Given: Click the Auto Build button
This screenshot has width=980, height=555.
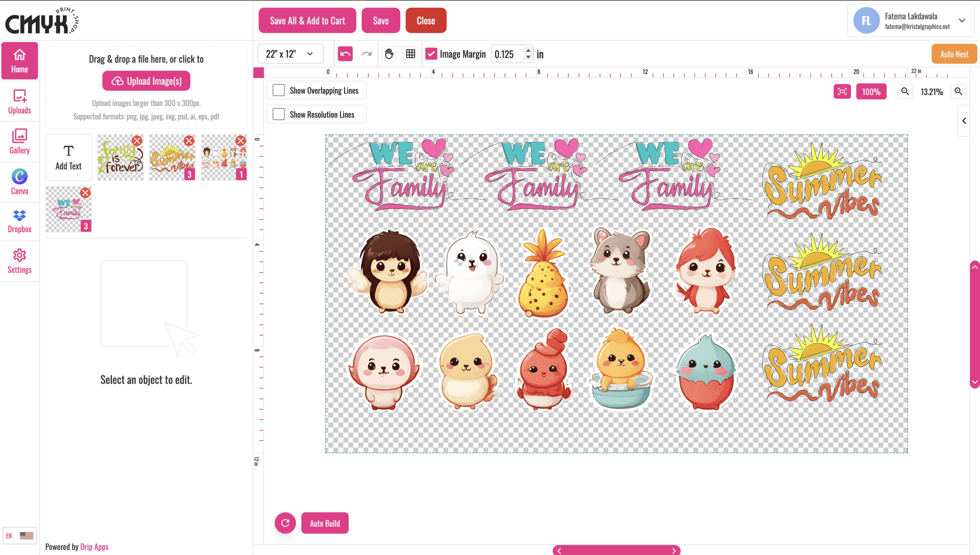Looking at the screenshot, I should (325, 523).
